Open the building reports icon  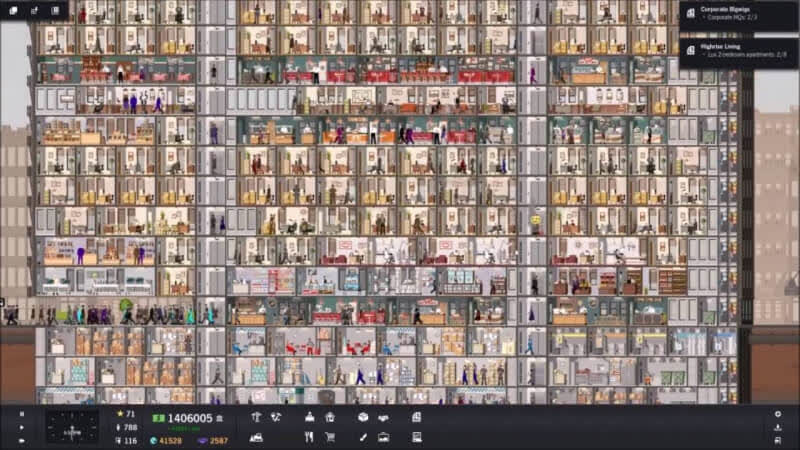click(x=417, y=417)
